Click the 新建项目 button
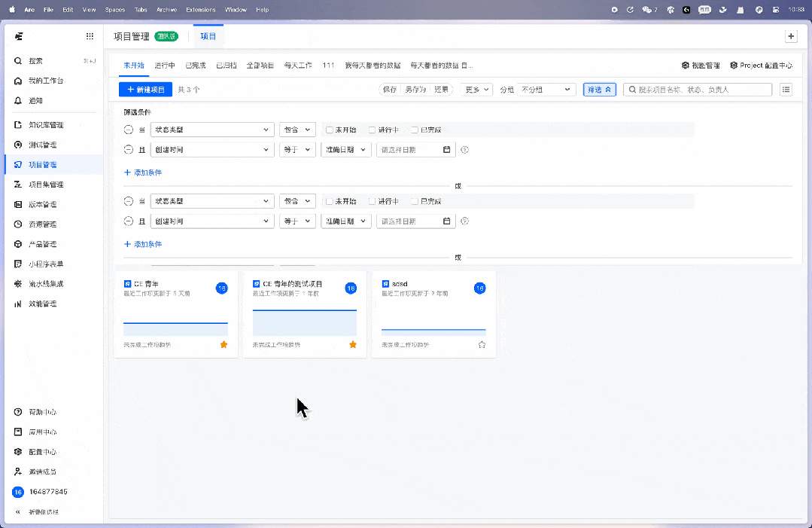 tap(146, 90)
